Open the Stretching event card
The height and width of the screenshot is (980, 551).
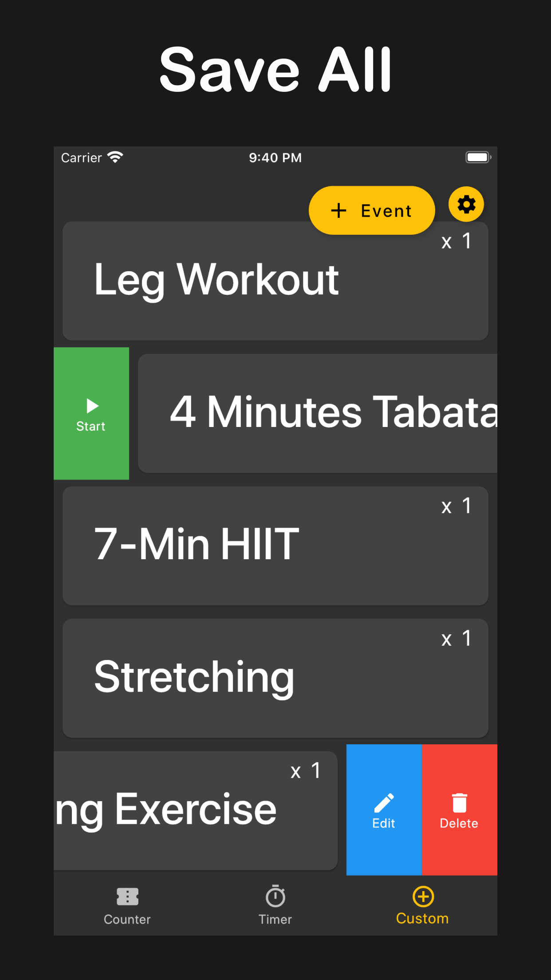[x=194, y=677]
